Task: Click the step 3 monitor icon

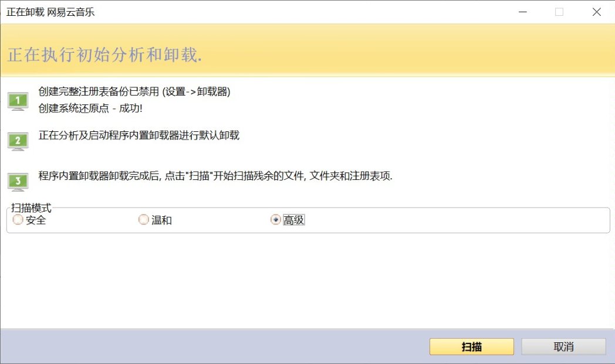Action: point(18,182)
